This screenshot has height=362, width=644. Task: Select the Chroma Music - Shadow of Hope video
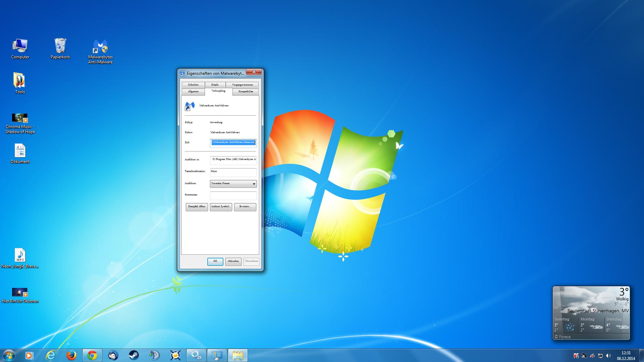point(20,123)
